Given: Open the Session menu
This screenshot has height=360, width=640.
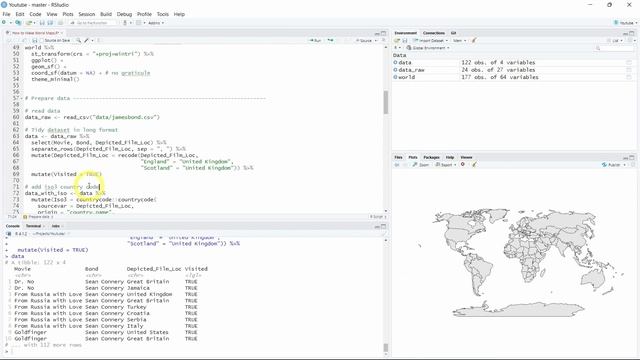Looking at the screenshot, I should [87, 14].
